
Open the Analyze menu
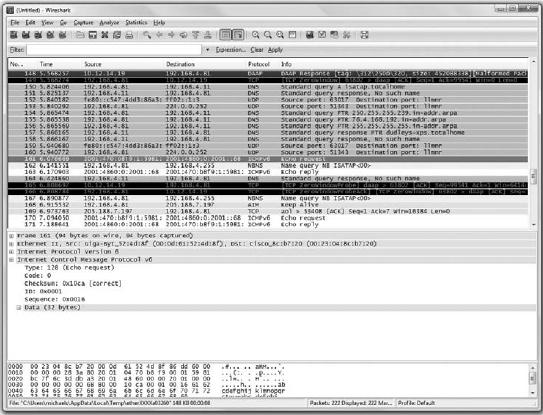click(x=109, y=23)
